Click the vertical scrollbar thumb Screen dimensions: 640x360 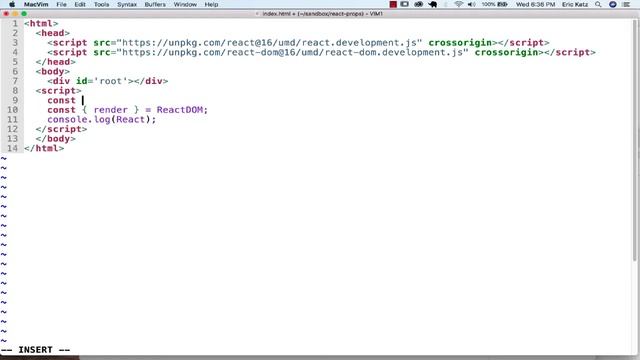[635, 139]
